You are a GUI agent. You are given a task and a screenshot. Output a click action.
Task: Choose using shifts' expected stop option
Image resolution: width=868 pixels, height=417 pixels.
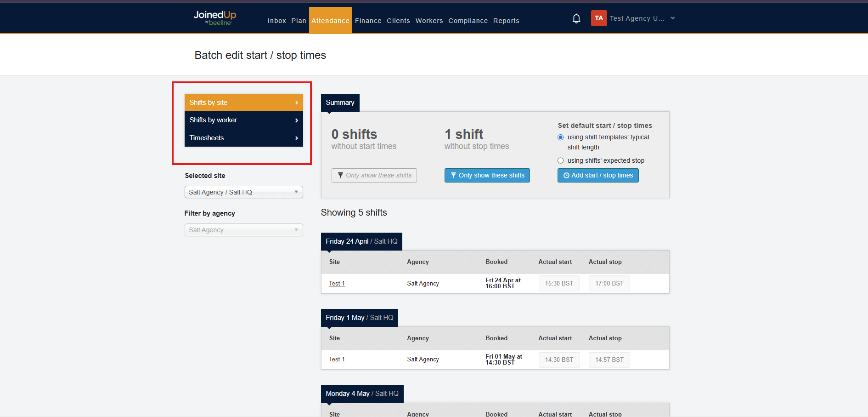coord(560,160)
